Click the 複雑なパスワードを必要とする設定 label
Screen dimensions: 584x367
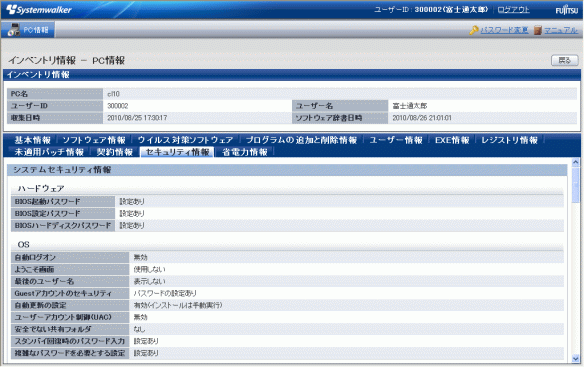click(69, 353)
